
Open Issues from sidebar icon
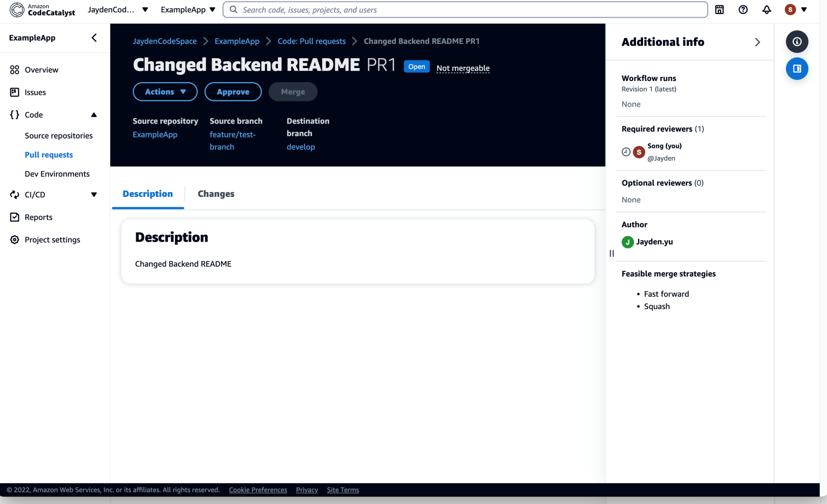(x=15, y=92)
